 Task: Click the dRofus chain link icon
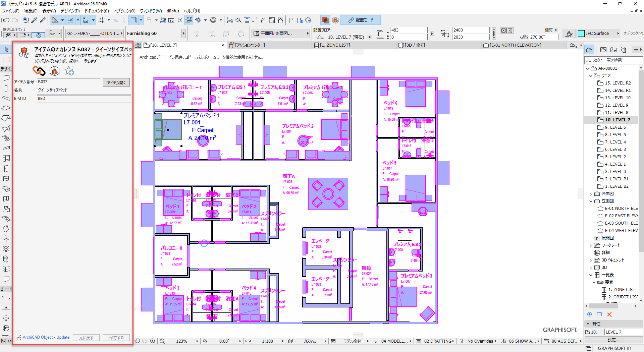39,71
